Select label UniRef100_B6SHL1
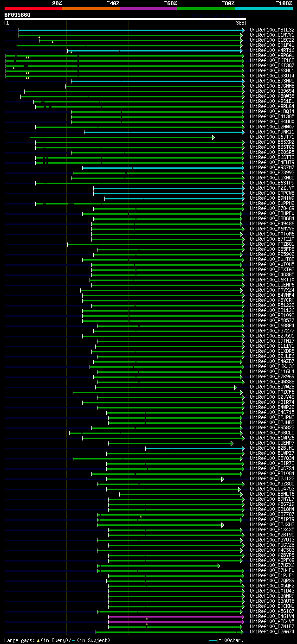The width and height of the screenshot is (297, 644). [x=272, y=70]
